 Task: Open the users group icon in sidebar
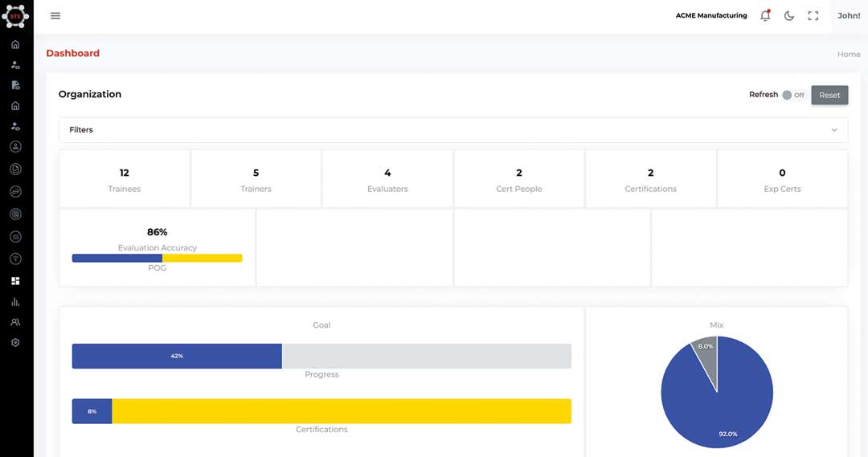point(15,322)
